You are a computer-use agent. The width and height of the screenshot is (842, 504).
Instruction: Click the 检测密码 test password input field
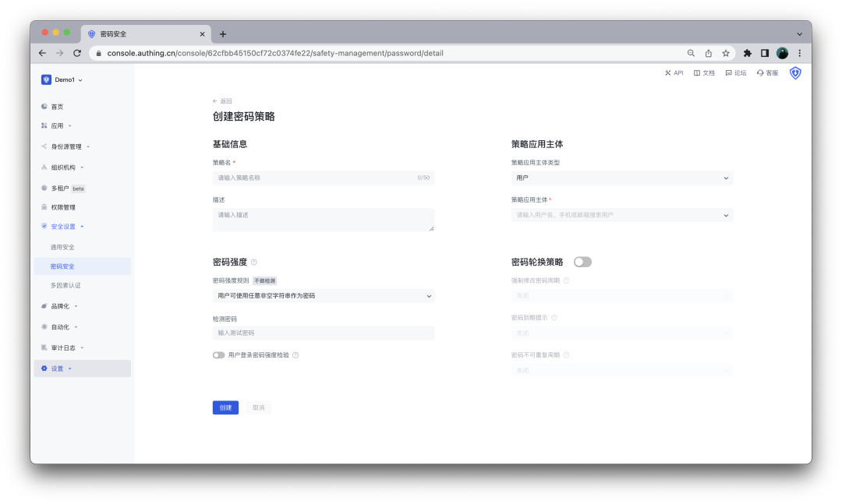[324, 333]
